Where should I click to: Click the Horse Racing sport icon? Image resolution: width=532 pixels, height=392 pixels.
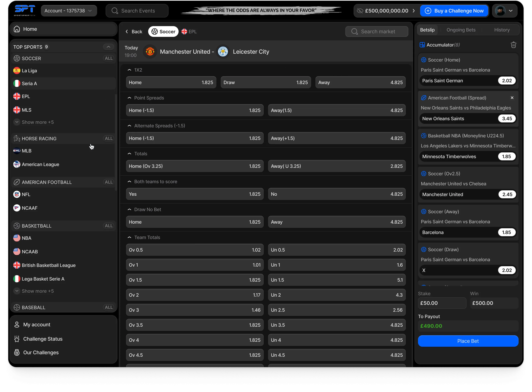click(17, 138)
